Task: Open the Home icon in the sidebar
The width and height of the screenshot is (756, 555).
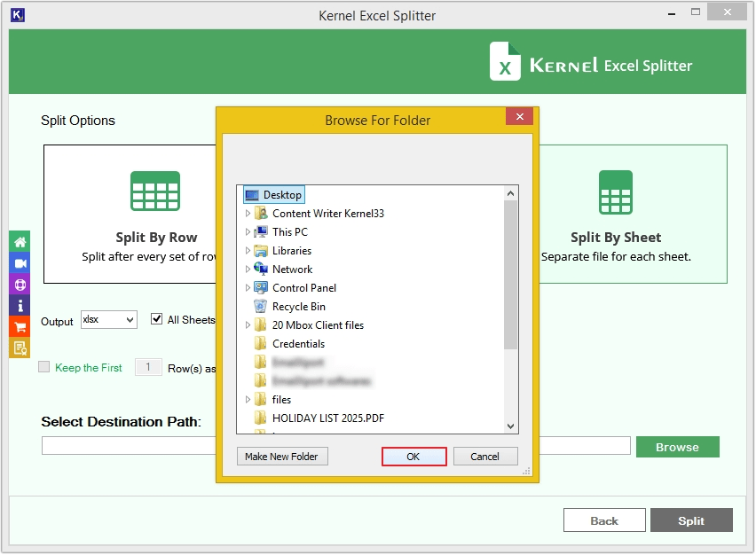Action: pyautogui.click(x=20, y=242)
